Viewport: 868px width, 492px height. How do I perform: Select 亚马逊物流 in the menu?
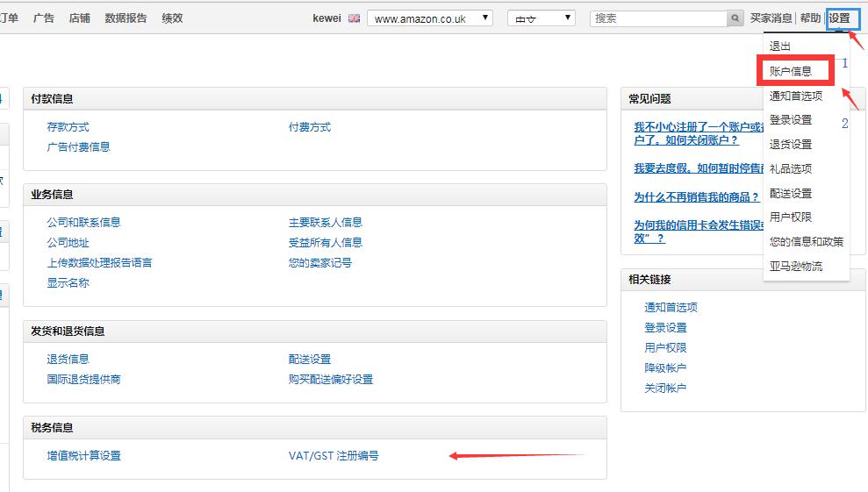(x=796, y=267)
